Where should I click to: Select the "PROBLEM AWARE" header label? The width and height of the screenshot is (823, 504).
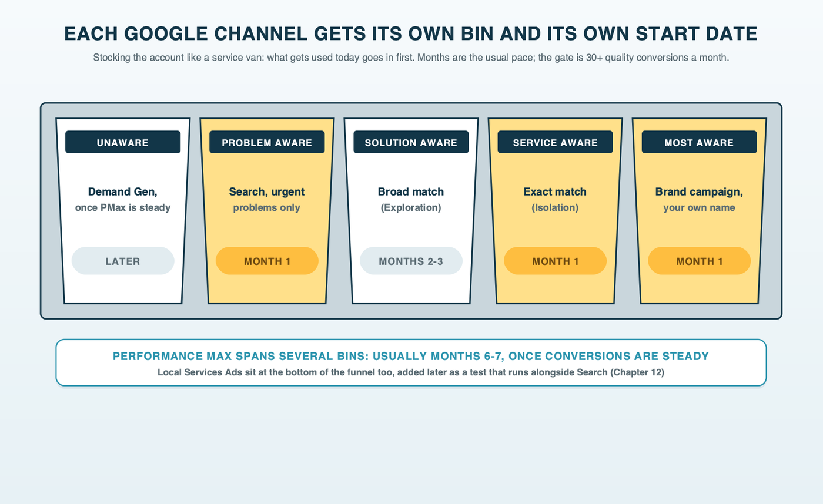[267, 142]
